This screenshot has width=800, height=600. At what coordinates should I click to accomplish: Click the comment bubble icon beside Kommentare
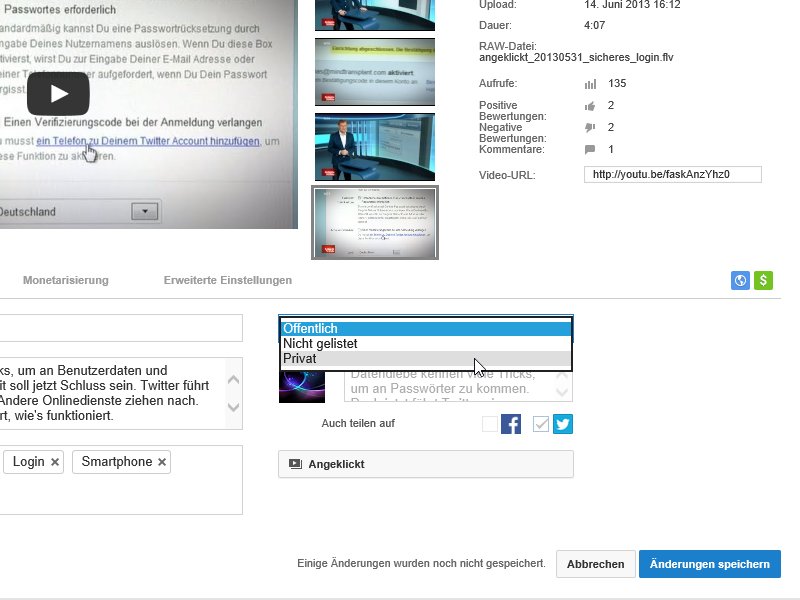pyautogui.click(x=590, y=149)
